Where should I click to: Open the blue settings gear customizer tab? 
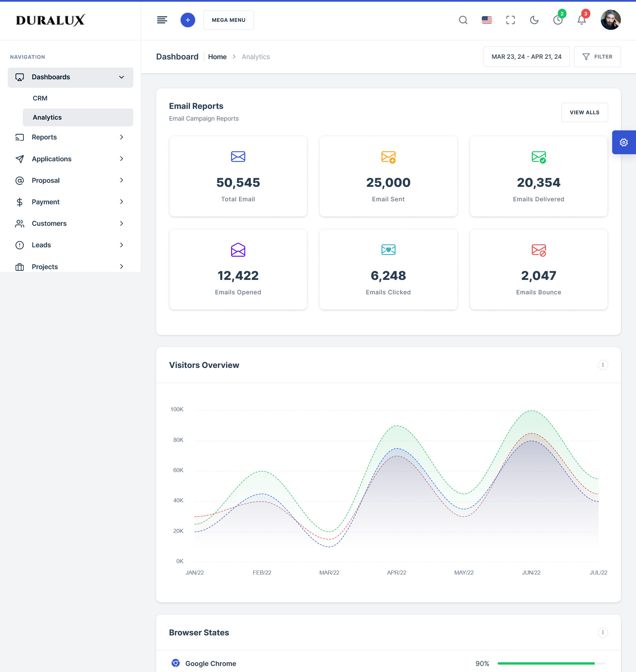point(624,142)
